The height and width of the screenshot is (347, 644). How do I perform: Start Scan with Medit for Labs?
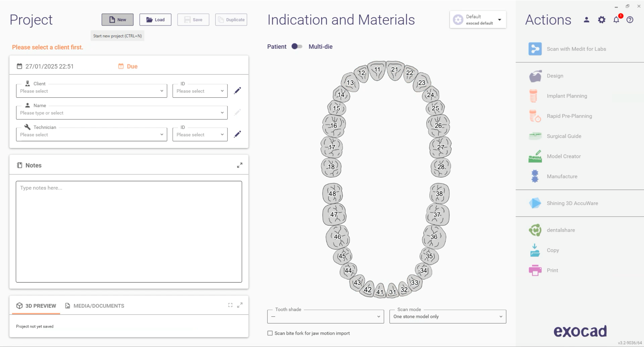click(x=576, y=49)
